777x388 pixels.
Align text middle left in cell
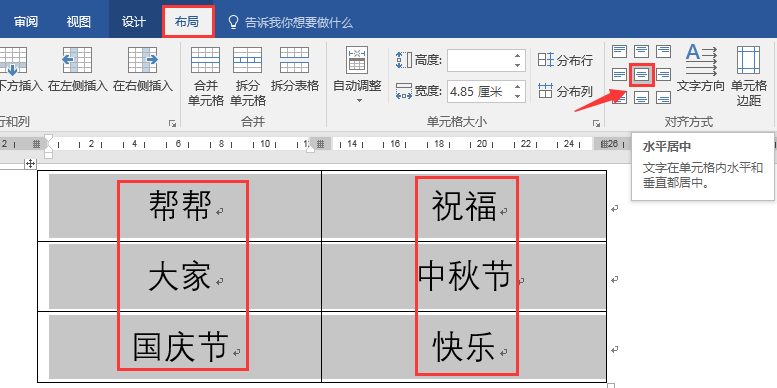point(619,75)
